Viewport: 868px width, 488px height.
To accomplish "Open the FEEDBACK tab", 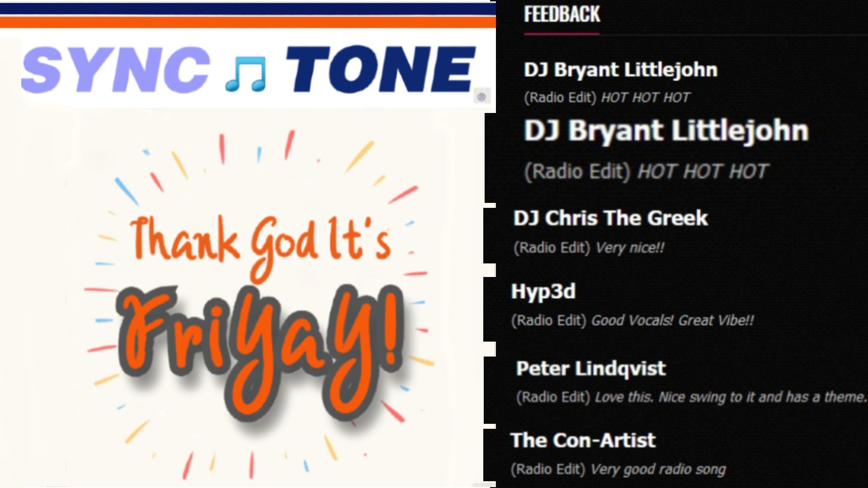I will (x=561, y=15).
